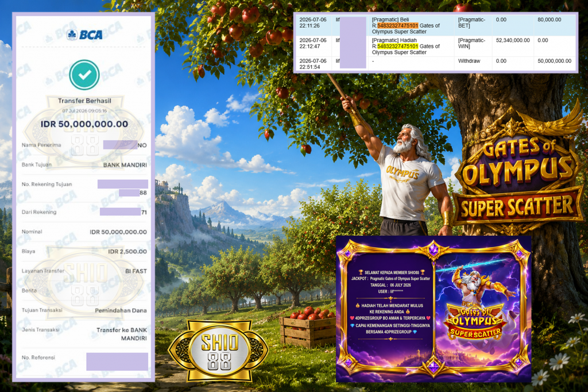Click the table date '2026-07-06 22:51:54'

(x=313, y=64)
